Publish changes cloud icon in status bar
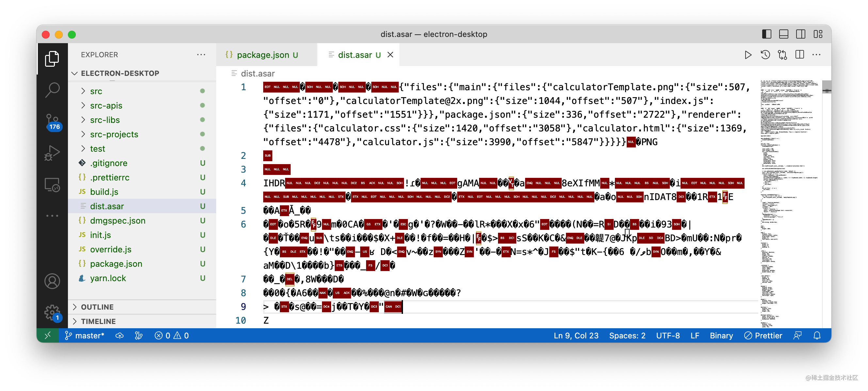This screenshot has height=391, width=868. (119, 335)
